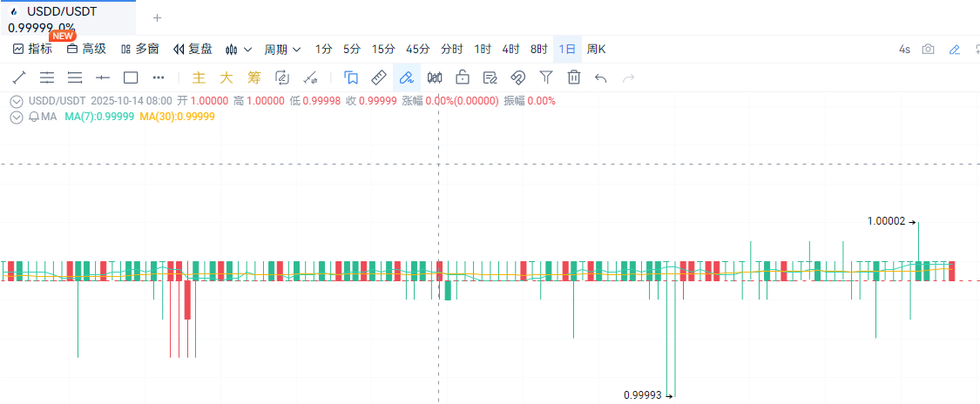This screenshot has height=404, width=980.
Task: Click the undo arrow icon
Action: tap(601, 77)
